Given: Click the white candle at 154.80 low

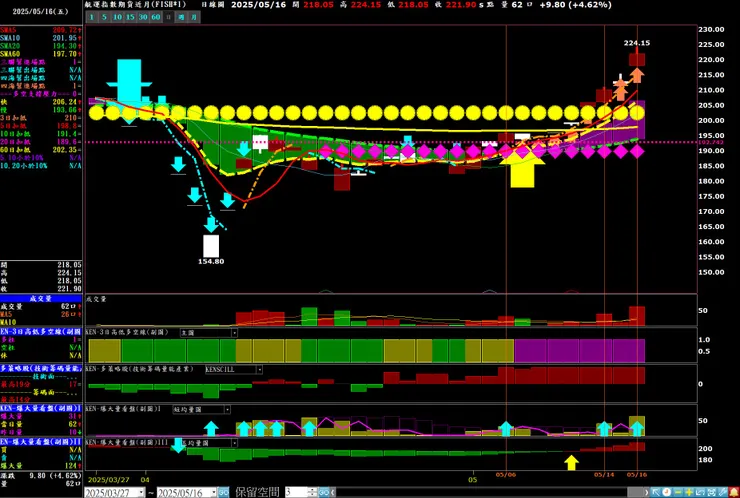Looking at the screenshot, I should click(211, 246).
